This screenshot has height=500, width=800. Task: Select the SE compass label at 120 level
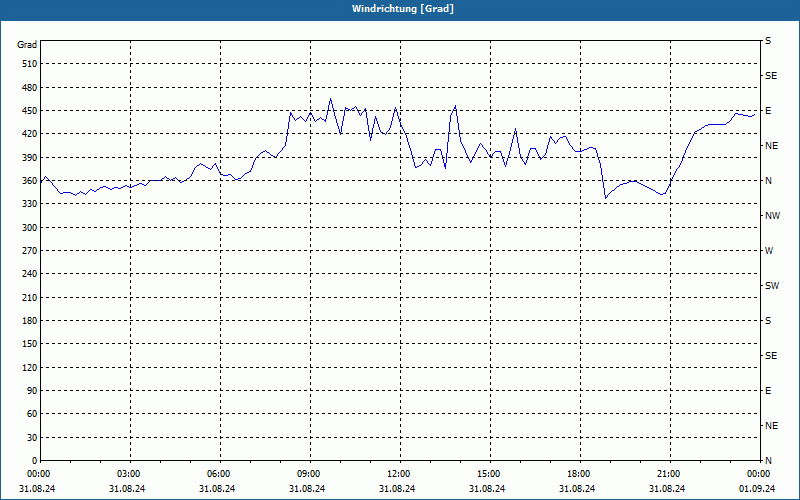[x=771, y=356]
